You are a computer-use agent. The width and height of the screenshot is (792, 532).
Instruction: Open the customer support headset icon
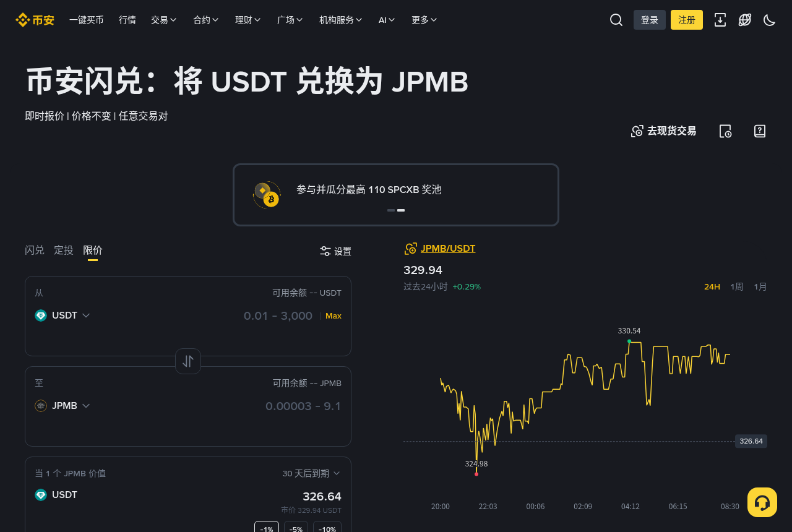(762, 502)
